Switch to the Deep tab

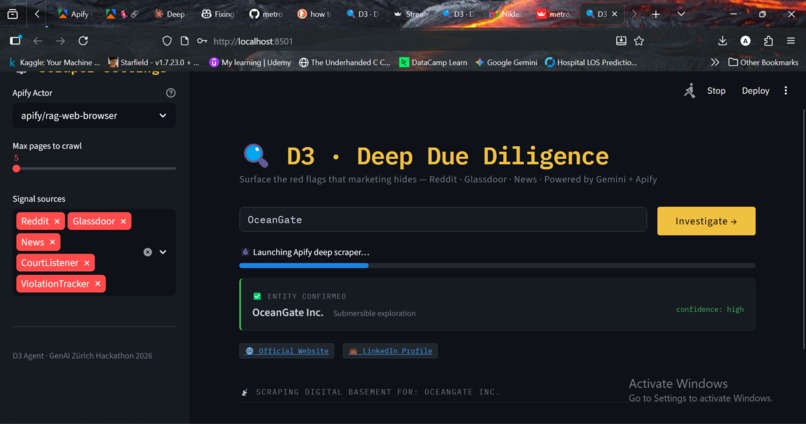click(x=170, y=14)
